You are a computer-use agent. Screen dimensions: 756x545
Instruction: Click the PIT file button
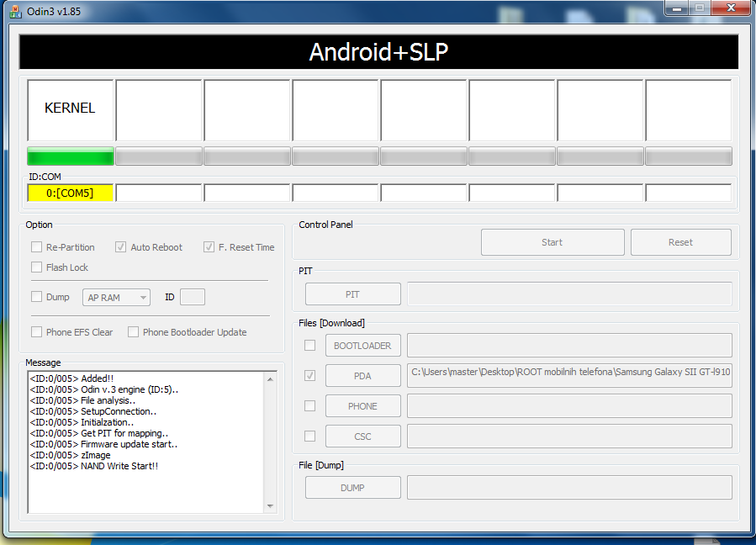353,294
